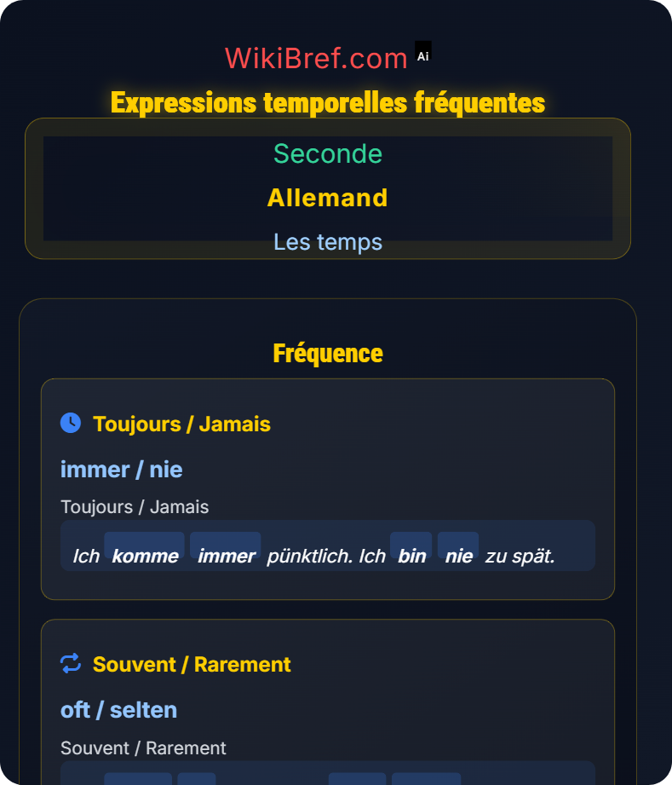Click the Souvent / Rarement card title

[x=192, y=664]
